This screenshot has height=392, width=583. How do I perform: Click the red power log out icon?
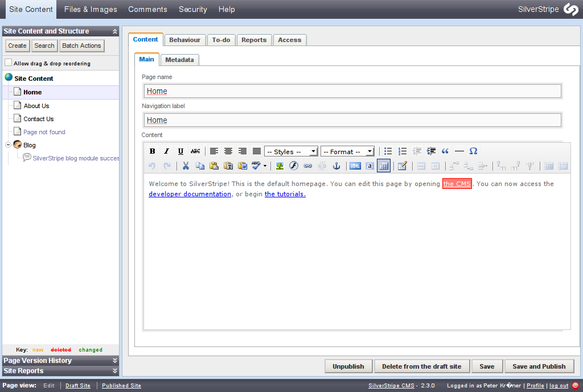[576, 385]
